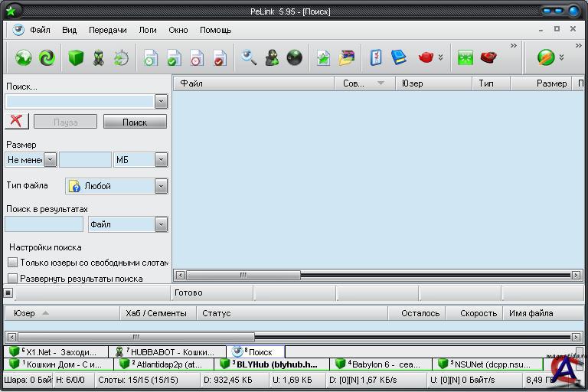
Task: Click the blue book icon in toolbar
Action: [x=399, y=57]
